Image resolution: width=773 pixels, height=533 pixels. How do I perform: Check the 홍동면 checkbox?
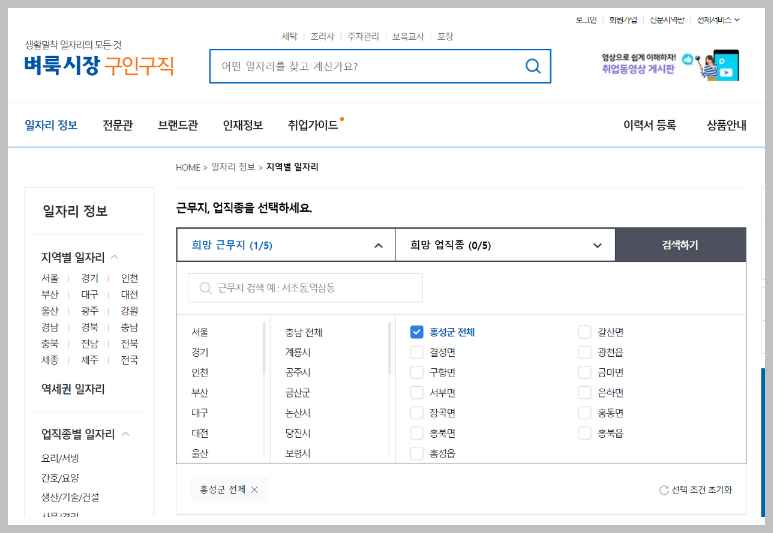tap(585, 413)
